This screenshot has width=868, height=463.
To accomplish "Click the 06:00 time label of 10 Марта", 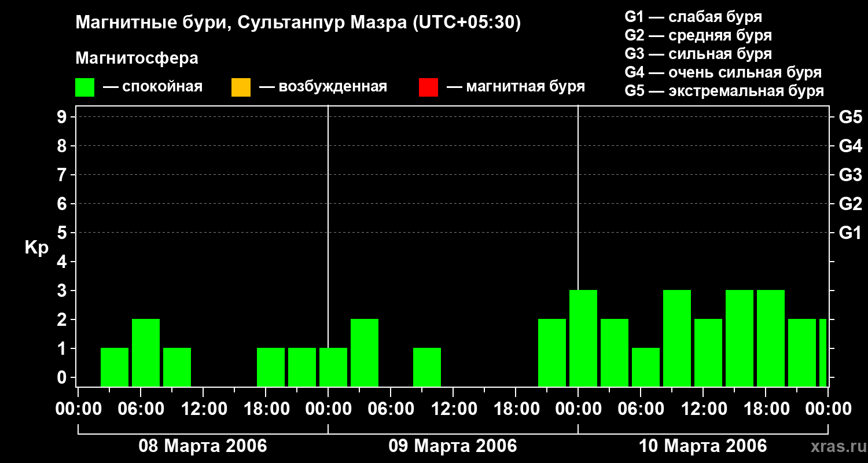I will pyautogui.click(x=641, y=409).
